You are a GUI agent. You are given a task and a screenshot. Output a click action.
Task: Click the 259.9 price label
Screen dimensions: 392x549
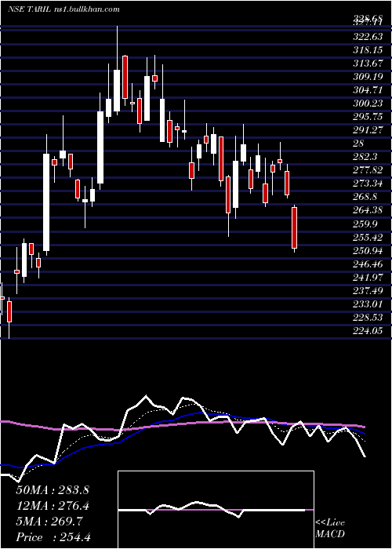(x=365, y=224)
